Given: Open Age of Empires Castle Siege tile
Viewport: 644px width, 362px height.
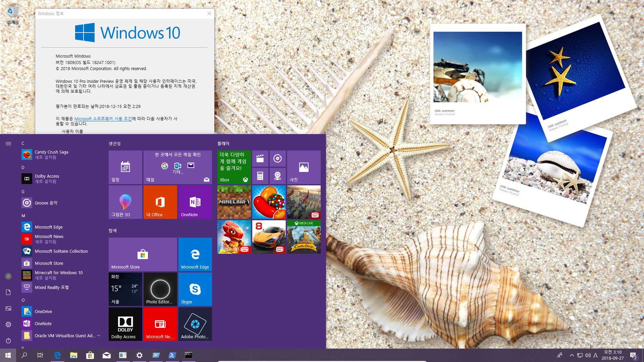Looking at the screenshot, I should 304,237.
